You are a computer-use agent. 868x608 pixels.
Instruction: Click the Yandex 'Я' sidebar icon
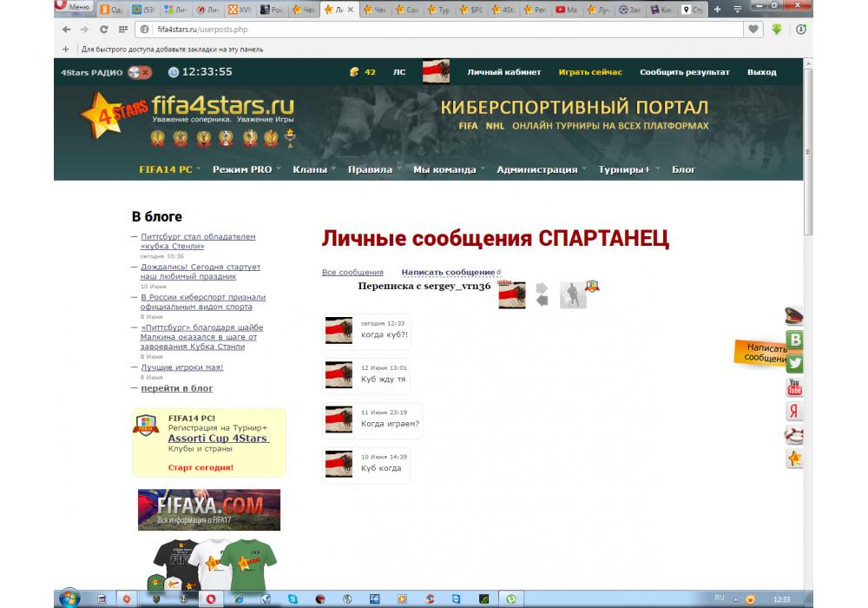793,411
